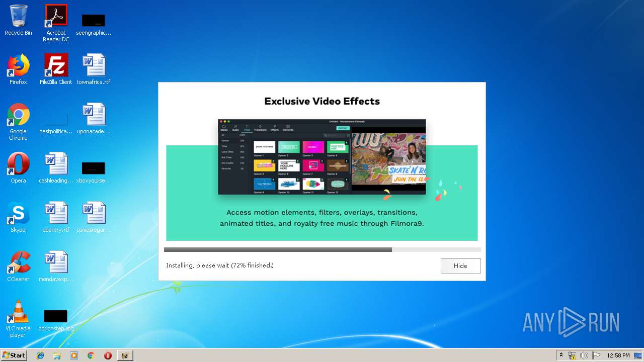Select the uponacade document icon

(x=94, y=119)
